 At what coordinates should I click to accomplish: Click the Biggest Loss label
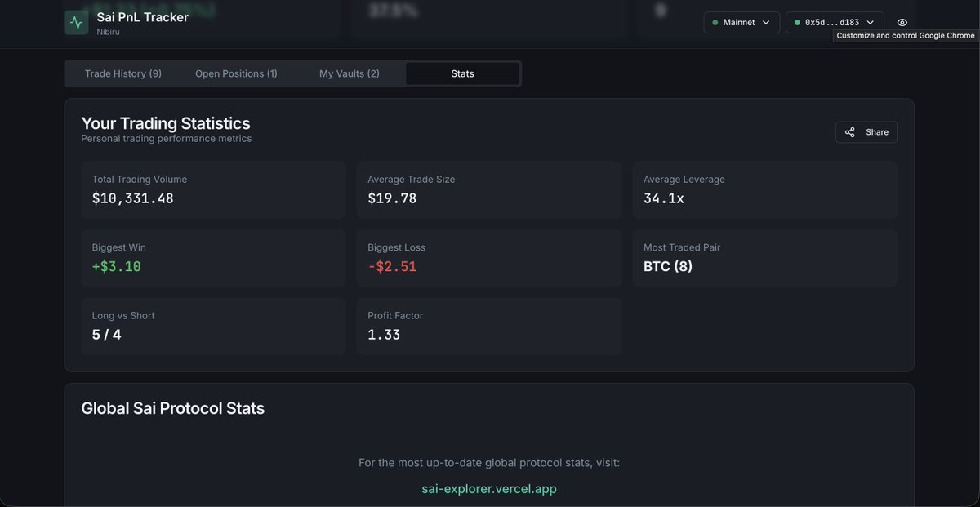397,247
